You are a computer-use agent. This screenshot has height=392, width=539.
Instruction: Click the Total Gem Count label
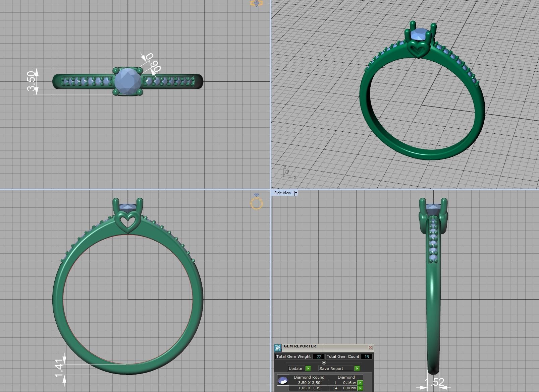click(343, 356)
